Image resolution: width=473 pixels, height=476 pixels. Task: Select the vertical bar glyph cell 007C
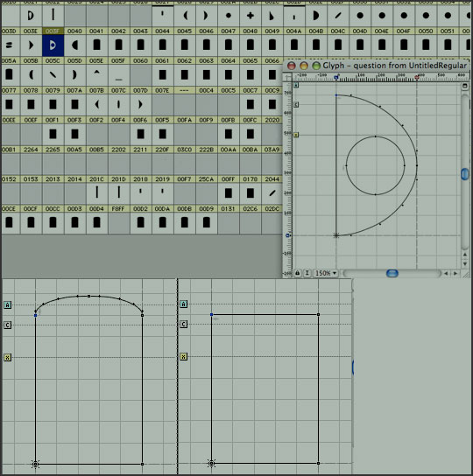click(118, 104)
